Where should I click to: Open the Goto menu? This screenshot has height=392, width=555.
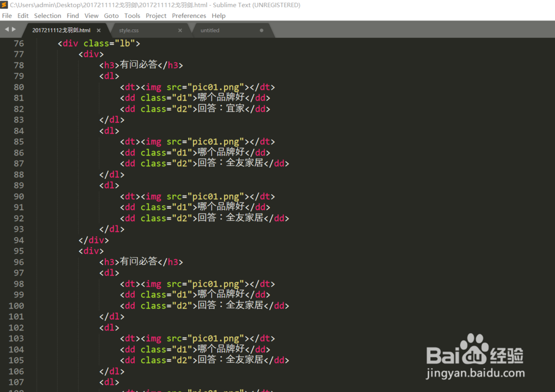pyautogui.click(x=111, y=16)
